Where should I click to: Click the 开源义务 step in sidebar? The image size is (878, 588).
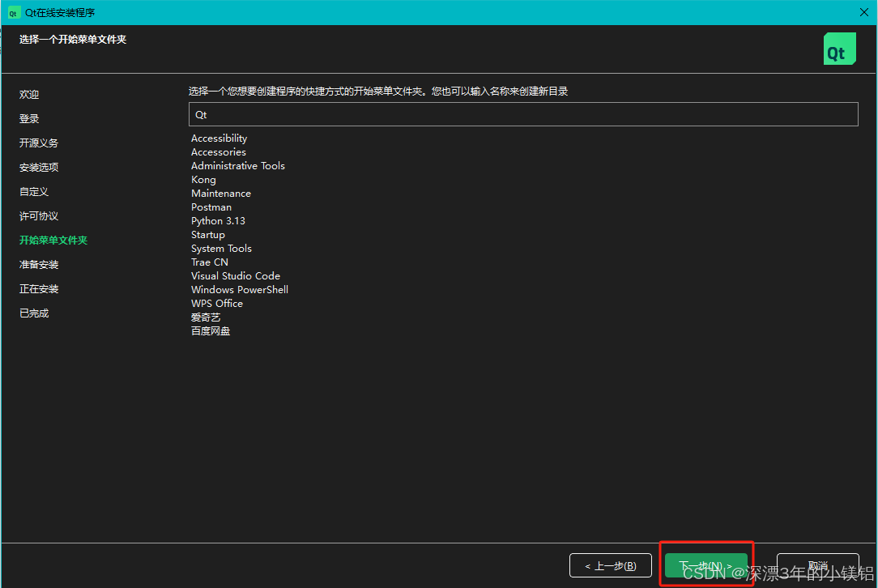coord(39,143)
